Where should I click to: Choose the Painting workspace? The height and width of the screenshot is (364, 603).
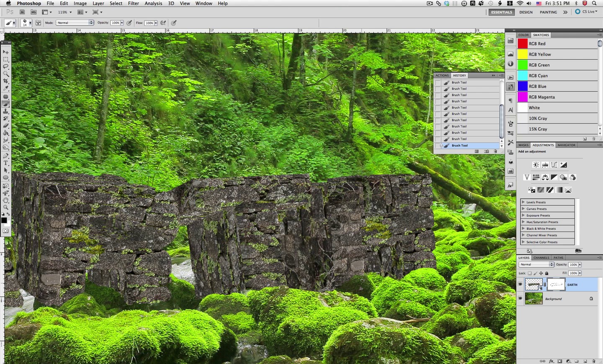coord(548,12)
